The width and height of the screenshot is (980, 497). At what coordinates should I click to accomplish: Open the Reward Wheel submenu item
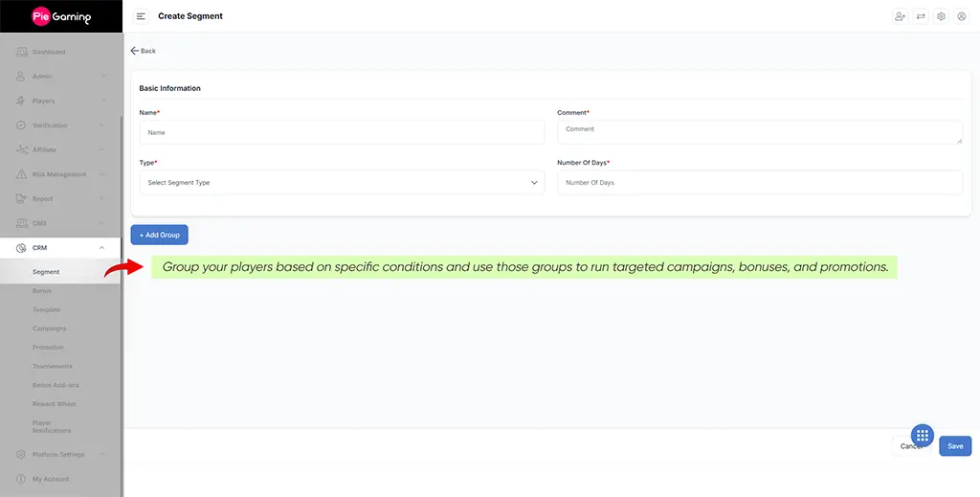coord(55,404)
